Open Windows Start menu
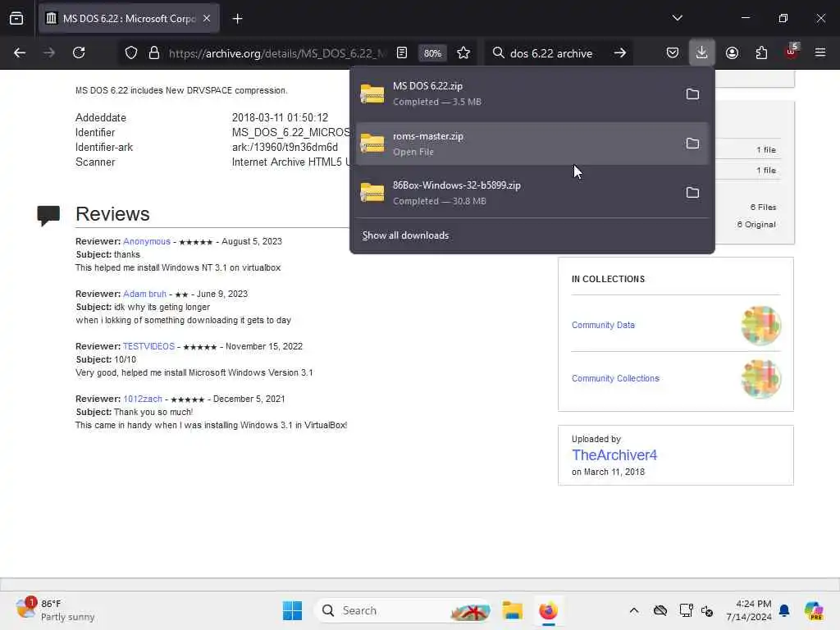840x630 pixels. (x=293, y=610)
